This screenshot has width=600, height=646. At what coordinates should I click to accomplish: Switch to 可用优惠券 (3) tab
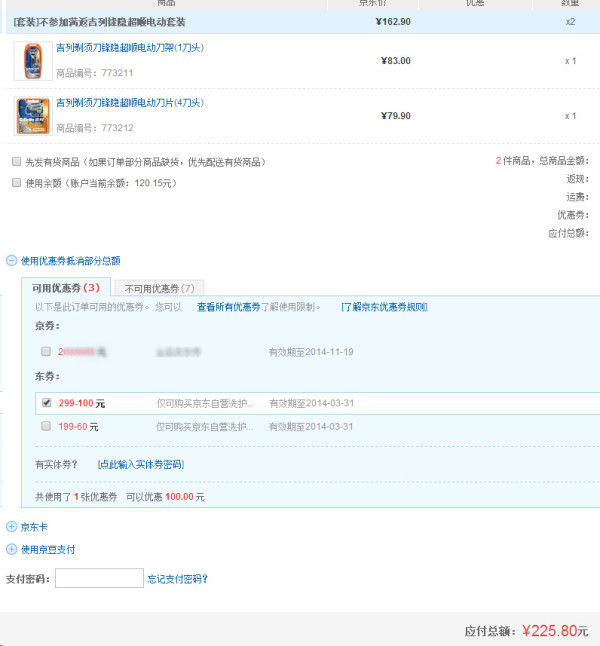(x=66, y=288)
